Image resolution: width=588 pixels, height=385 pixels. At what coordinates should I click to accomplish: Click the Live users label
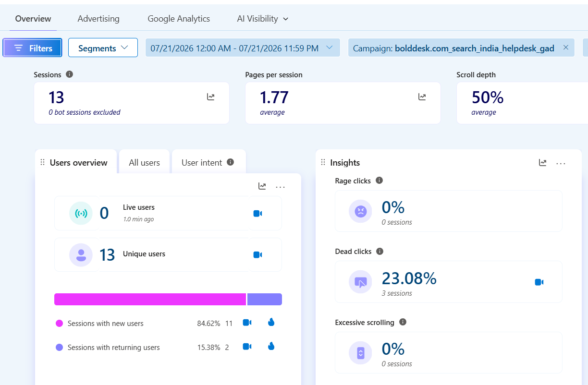[x=139, y=207]
